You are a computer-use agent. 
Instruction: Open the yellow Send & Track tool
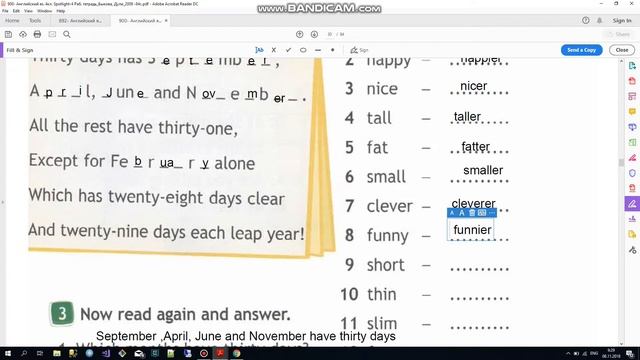[x=632, y=234]
